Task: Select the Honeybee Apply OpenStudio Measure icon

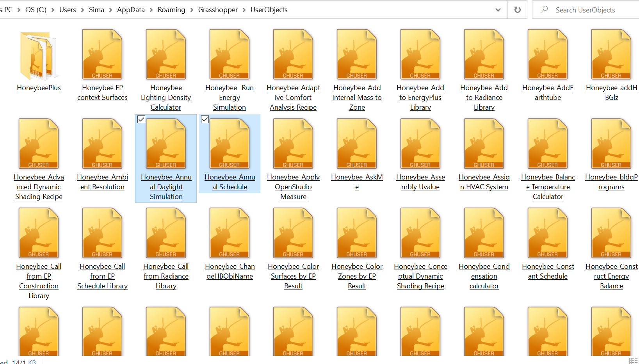Action: click(293, 144)
